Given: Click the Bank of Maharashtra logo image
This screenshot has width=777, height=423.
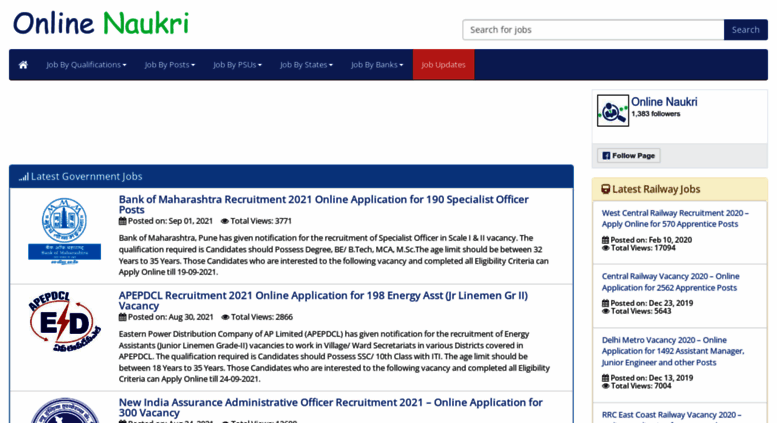Looking at the screenshot, I should pos(64,231).
